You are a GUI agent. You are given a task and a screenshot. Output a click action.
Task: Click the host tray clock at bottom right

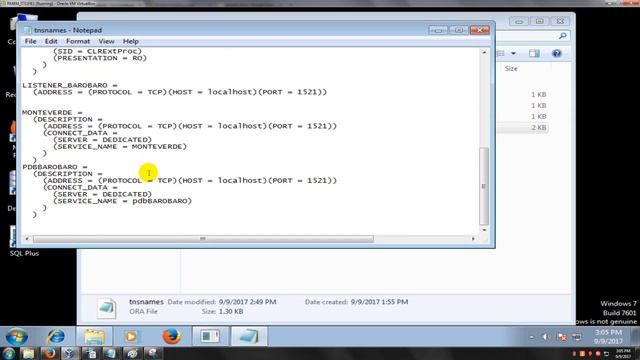(x=623, y=353)
